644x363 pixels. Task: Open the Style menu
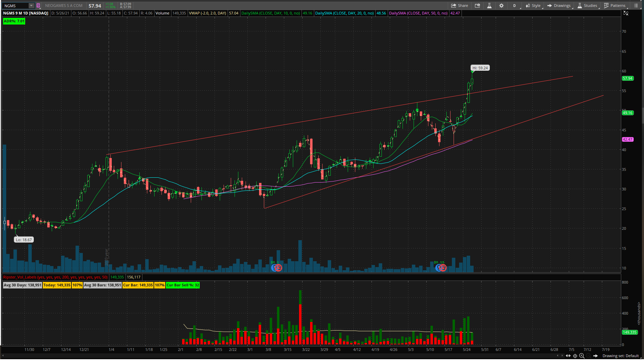pyautogui.click(x=533, y=6)
